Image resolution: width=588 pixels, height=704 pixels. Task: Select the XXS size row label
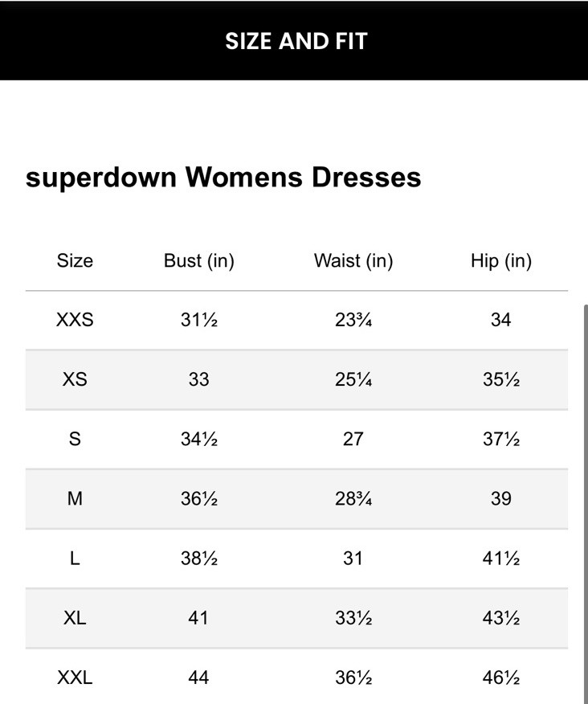point(75,320)
